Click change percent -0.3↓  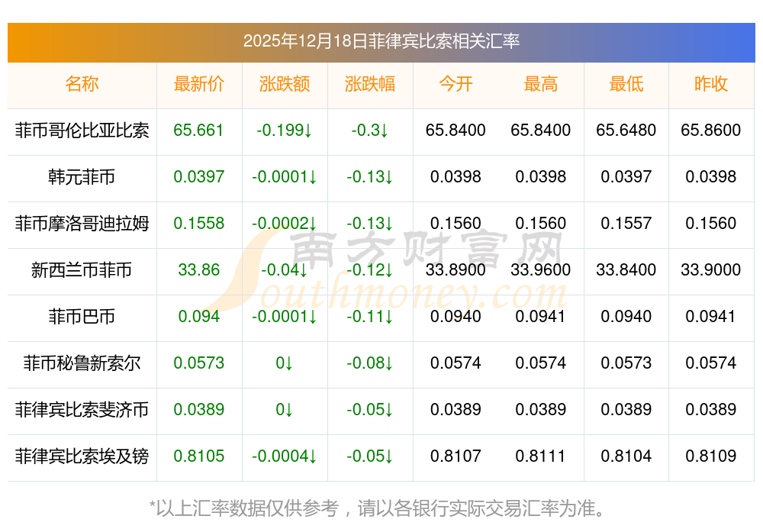tap(370, 130)
